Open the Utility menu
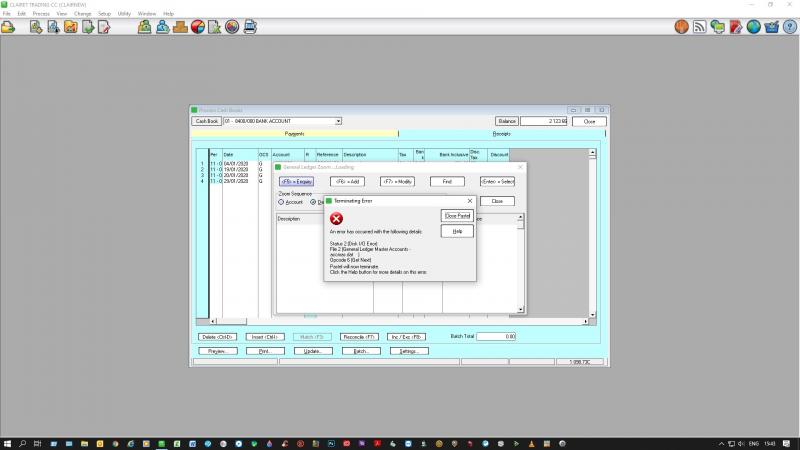800x450 pixels. click(124, 13)
